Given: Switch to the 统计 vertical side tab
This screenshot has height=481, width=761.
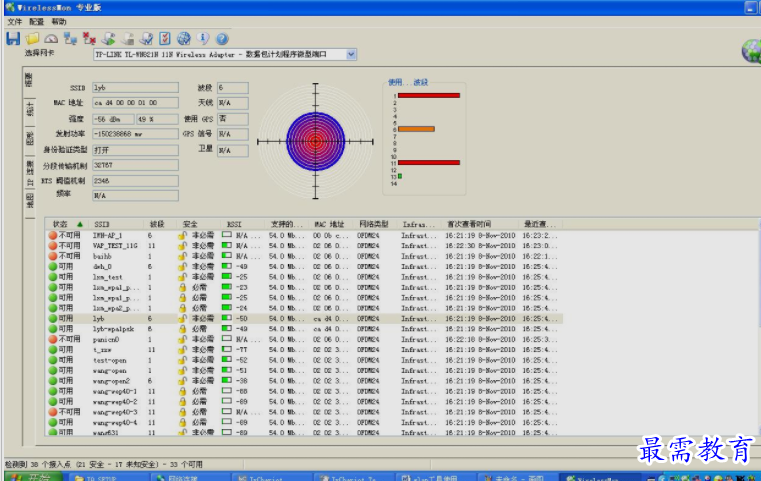Looking at the screenshot, I should point(30,109).
